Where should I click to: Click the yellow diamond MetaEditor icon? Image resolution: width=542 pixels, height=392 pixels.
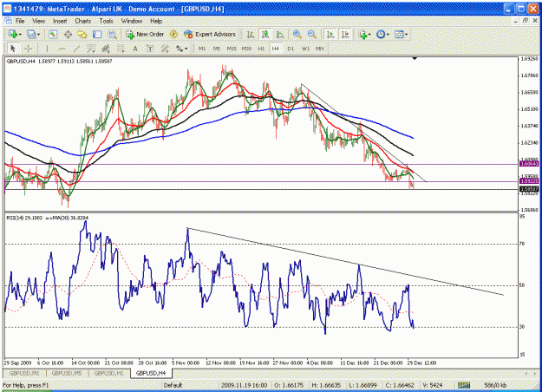[173, 34]
